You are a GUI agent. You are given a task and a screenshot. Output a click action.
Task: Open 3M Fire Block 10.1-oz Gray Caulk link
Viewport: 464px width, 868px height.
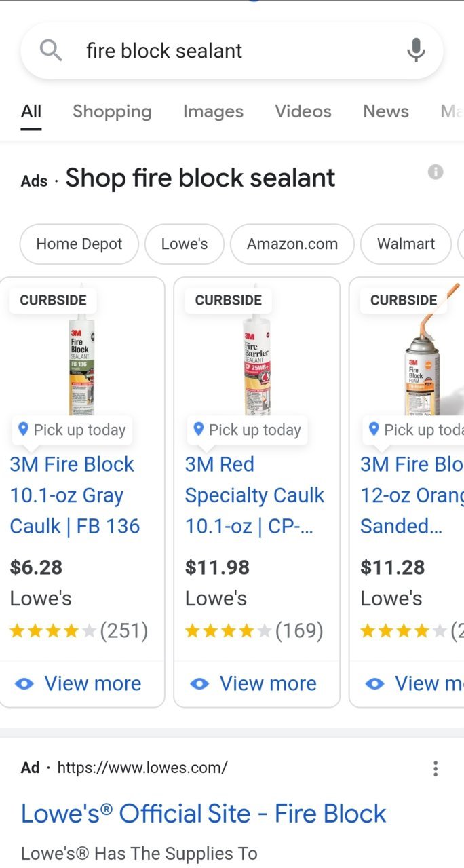point(75,495)
